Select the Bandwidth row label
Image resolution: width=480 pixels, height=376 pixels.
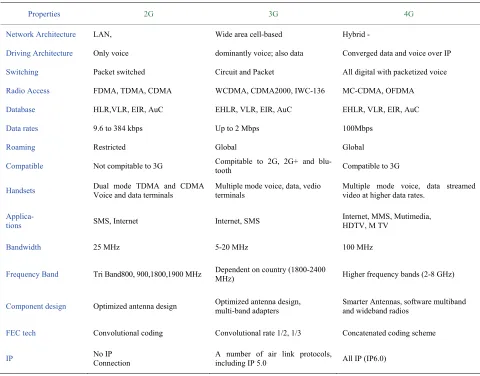point(23,247)
